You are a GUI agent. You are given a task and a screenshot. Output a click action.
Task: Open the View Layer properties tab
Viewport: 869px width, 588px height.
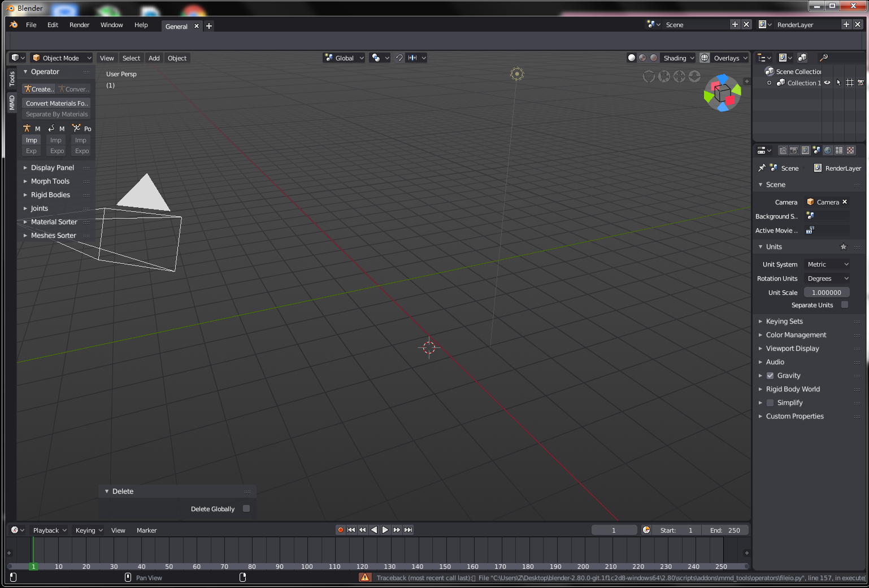(x=805, y=150)
